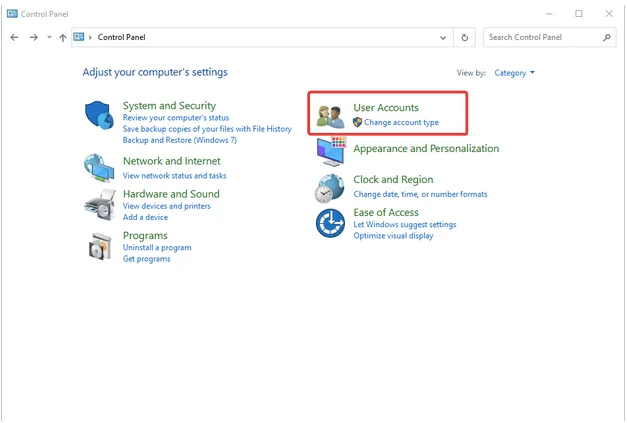Viewport: 627px width, 423px height.
Task: Click Control Panel text in address bar
Action: tap(121, 37)
